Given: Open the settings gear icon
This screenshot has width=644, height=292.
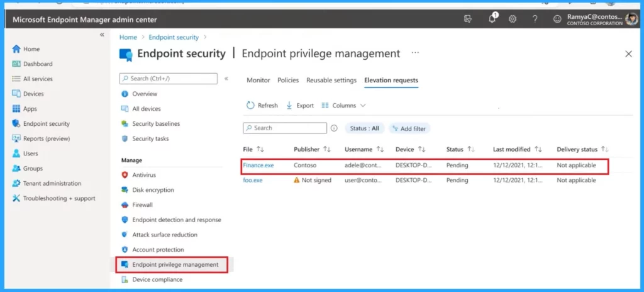Looking at the screenshot, I should [513, 19].
